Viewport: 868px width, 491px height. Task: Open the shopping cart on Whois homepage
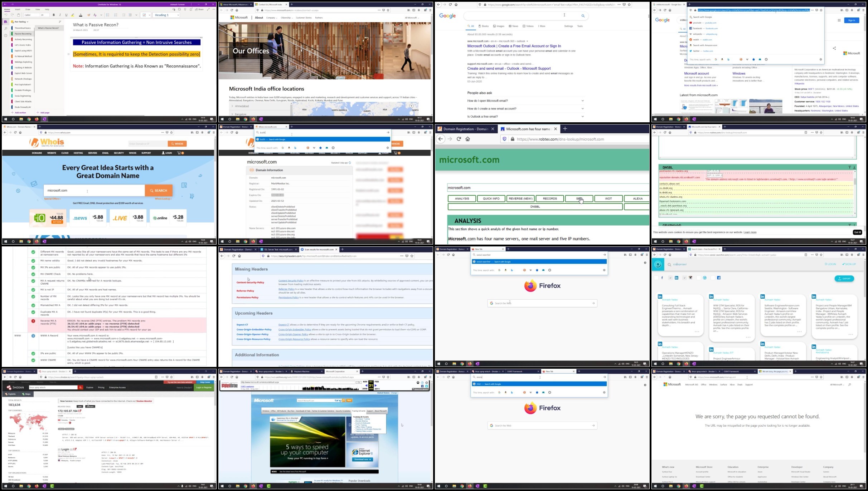(x=180, y=153)
